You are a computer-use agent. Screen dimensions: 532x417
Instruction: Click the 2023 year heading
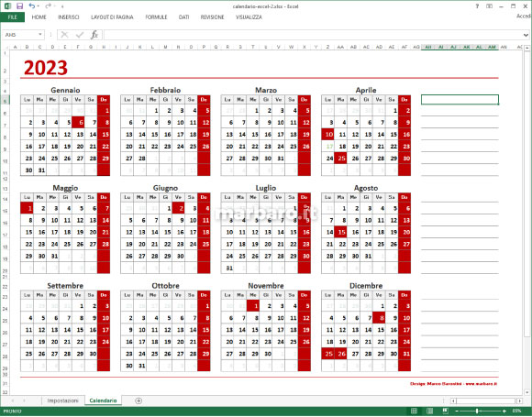tap(46, 68)
